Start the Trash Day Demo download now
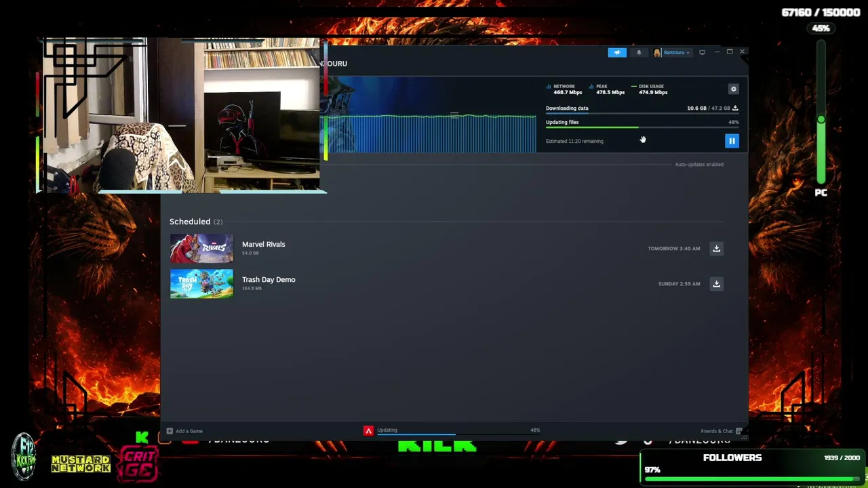The image size is (868, 488). (716, 283)
